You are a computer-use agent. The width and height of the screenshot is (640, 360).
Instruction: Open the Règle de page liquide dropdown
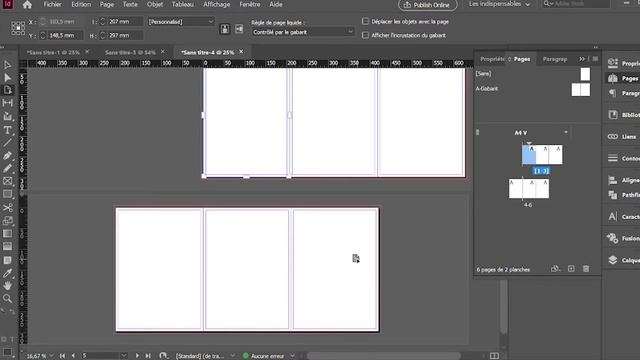[x=302, y=32]
